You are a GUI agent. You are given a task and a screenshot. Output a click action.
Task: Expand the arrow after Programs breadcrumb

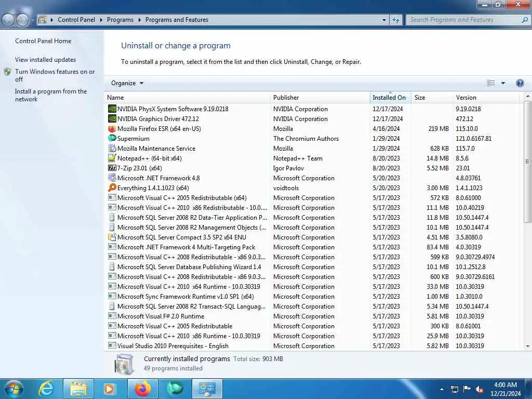point(139,20)
